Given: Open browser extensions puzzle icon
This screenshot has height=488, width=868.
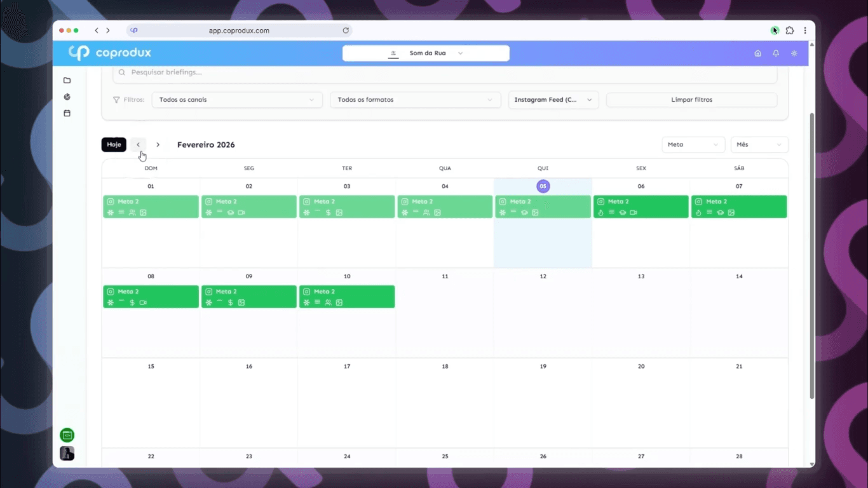Looking at the screenshot, I should pyautogui.click(x=790, y=30).
